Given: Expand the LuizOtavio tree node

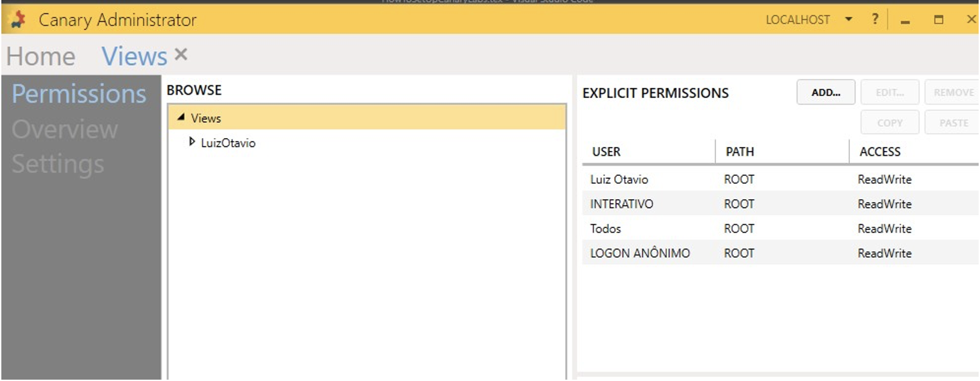Looking at the screenshot, I should coord(192,142).
